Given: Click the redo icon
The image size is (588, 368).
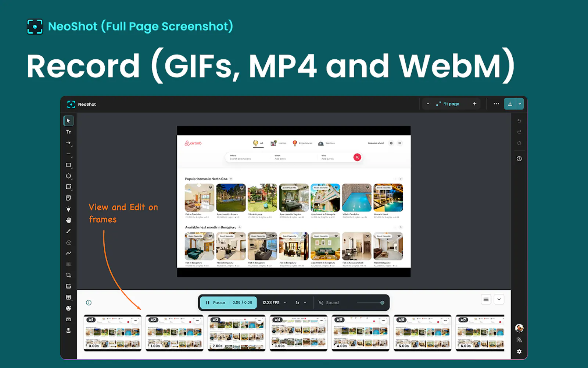Looking at the screenshot, I should coord(519,132).
